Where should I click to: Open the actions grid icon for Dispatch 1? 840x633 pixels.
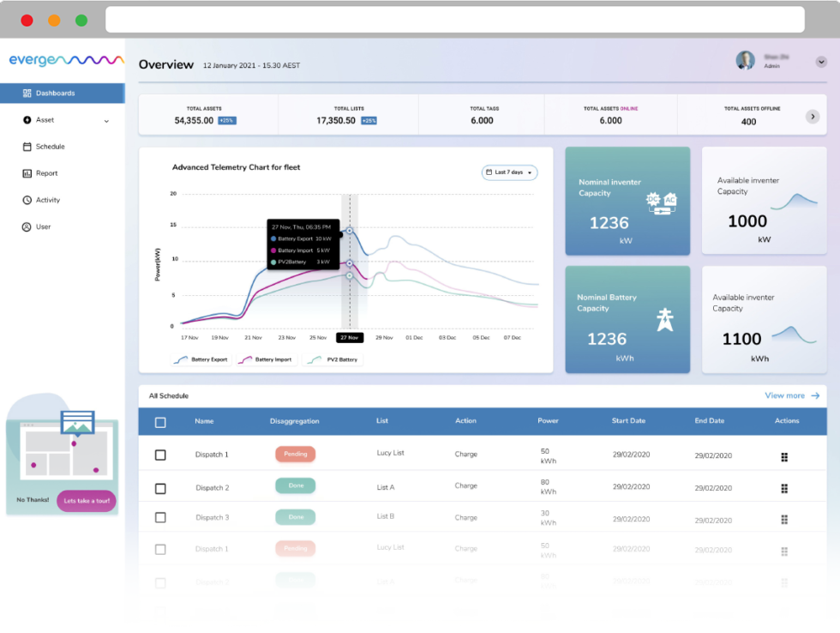click(785, 455)
